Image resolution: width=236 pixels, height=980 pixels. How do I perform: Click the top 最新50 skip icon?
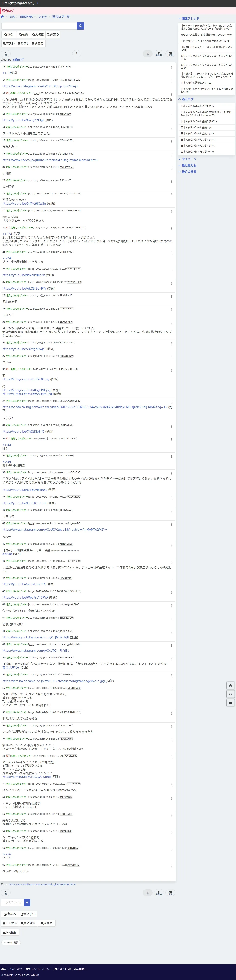[159, 54]
